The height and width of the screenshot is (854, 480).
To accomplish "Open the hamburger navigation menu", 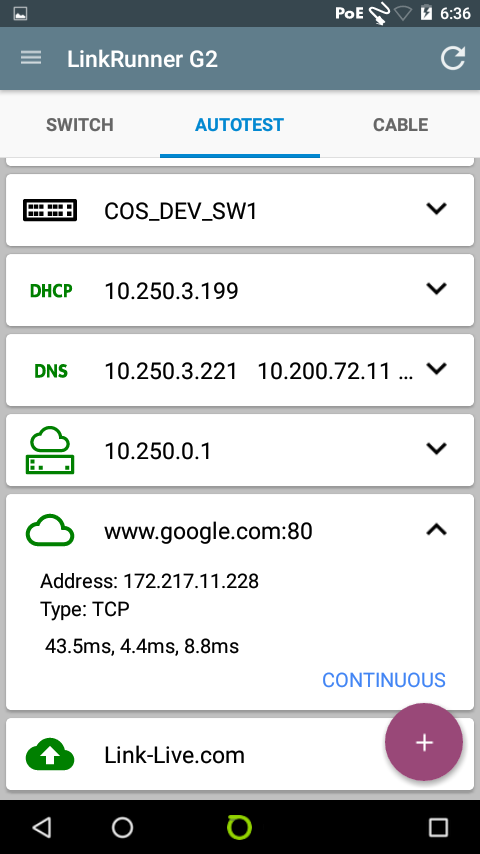I will 31,58.
